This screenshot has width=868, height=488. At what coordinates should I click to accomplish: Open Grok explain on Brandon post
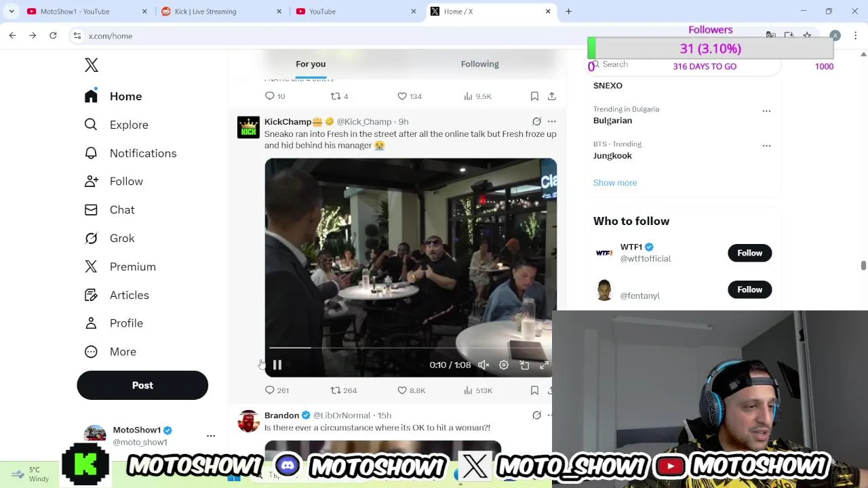pos(536,415)
